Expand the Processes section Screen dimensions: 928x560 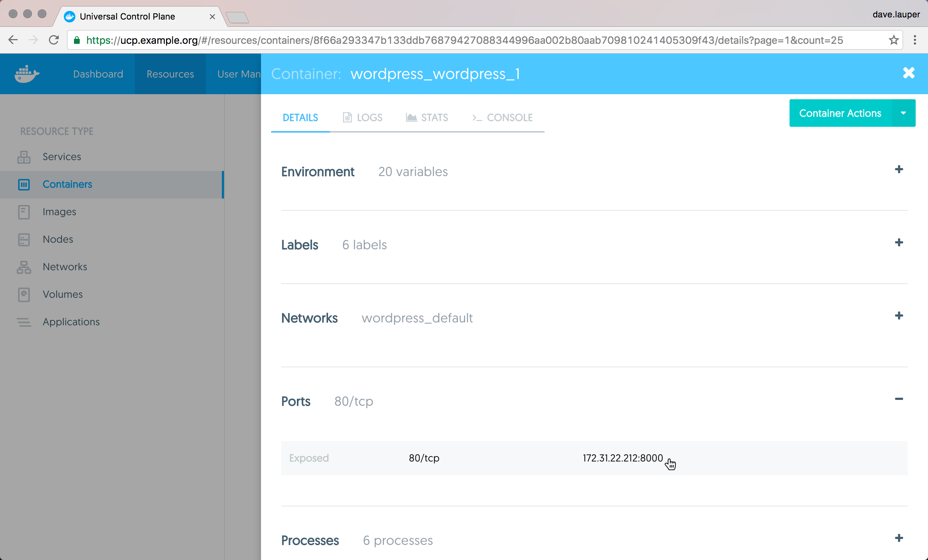[899, 538]
